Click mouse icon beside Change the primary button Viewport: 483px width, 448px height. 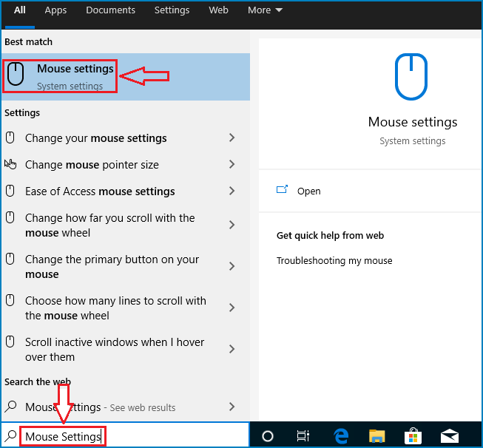10,259
